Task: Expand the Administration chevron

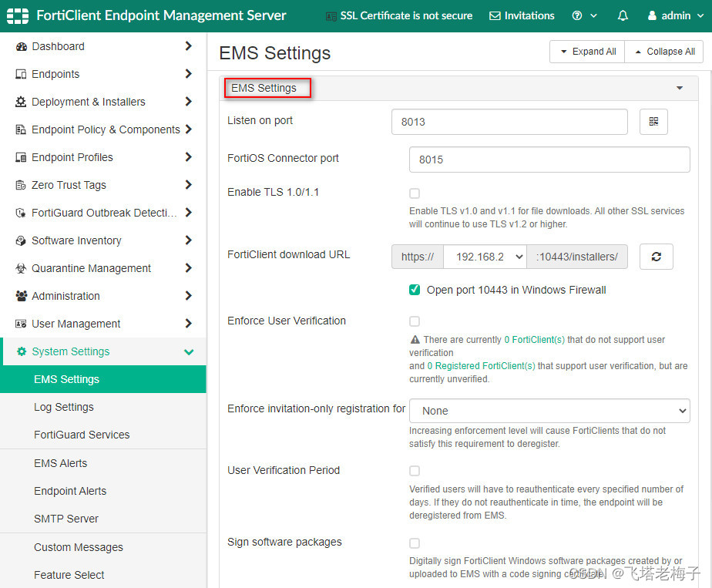Action: tap(189, 296)
